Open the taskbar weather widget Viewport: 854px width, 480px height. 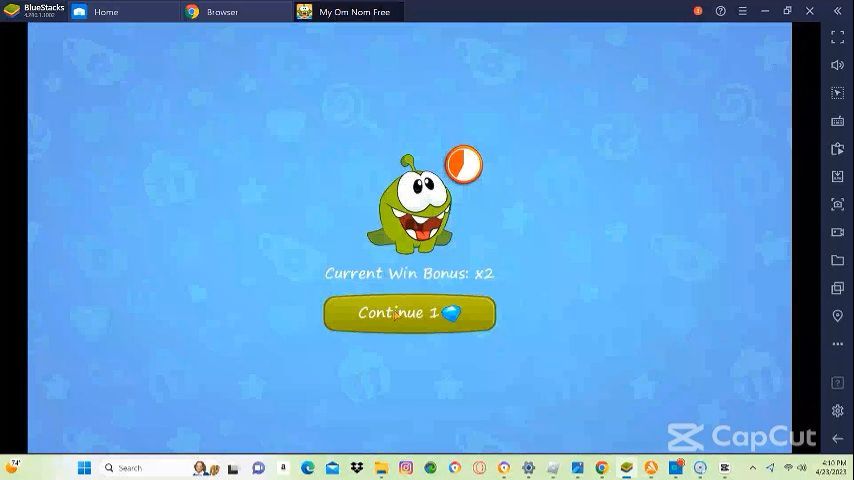pyautogui.click(x=13, y=467)
